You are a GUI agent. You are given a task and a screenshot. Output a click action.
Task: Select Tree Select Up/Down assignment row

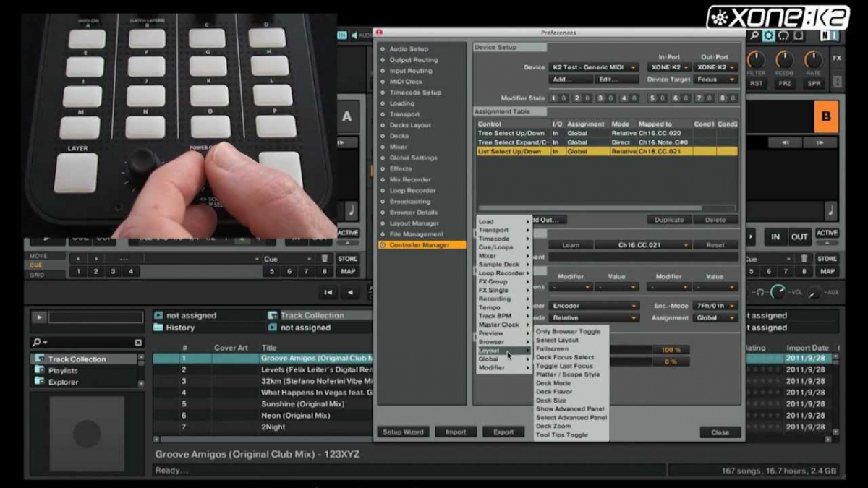pos(607,134)
